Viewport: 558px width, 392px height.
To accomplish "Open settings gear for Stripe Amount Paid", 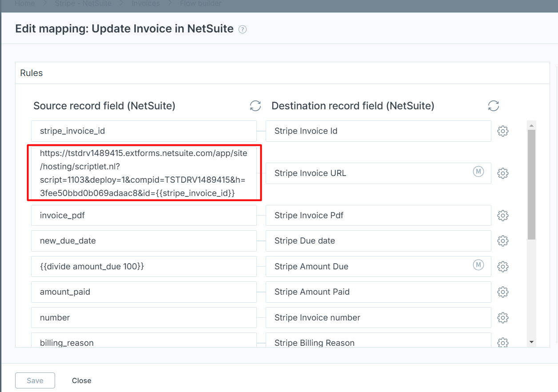I will [503, 292].
